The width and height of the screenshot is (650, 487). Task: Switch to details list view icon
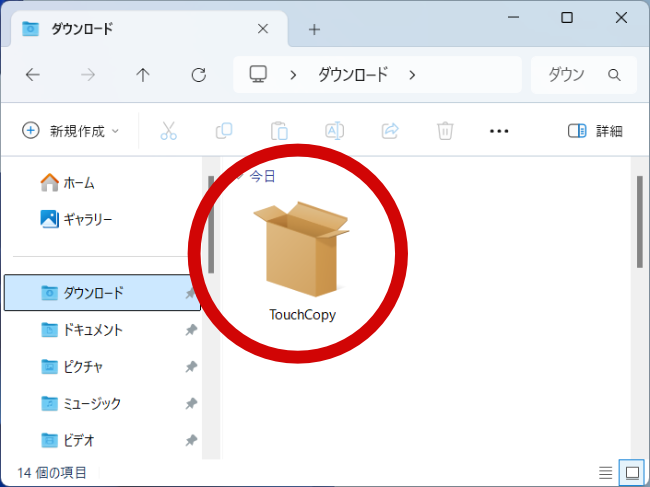click(x=606, y=472)
